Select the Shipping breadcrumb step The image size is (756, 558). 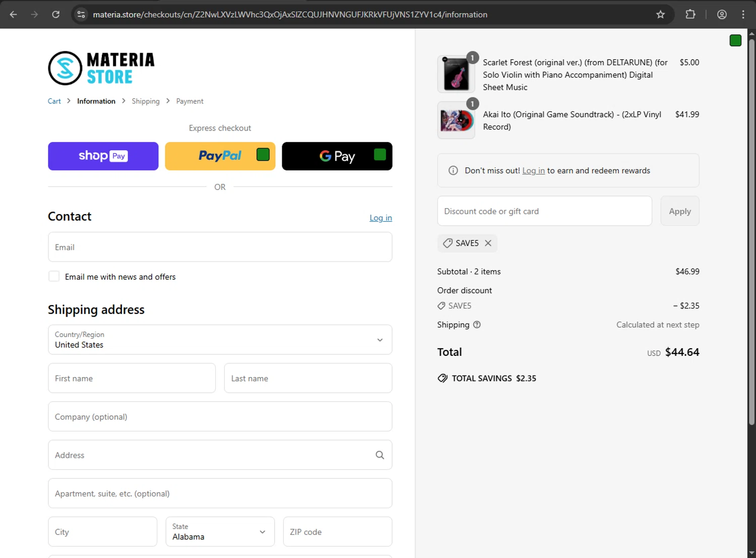click(x=146, y=101)
